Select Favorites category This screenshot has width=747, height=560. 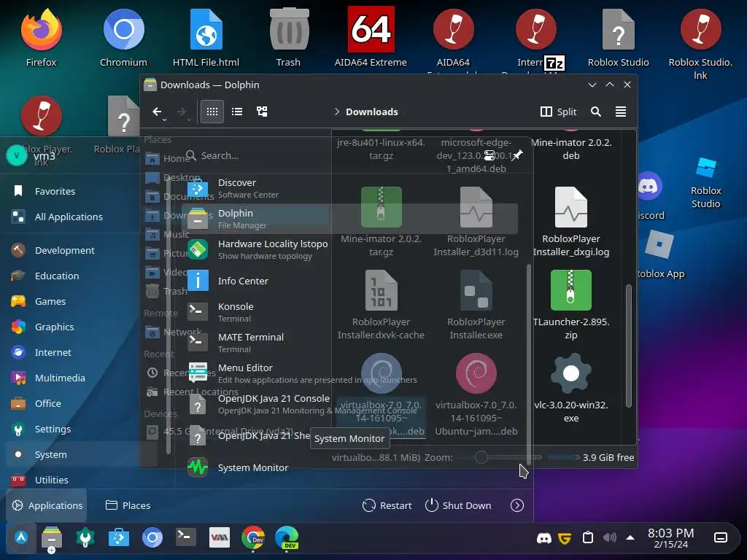(81, 191)
